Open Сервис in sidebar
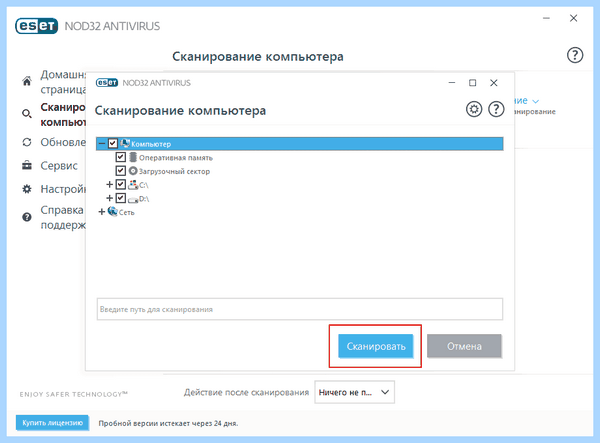Viewport: 600px width, 443px height. pyautogui.click(x=59, y=166)
